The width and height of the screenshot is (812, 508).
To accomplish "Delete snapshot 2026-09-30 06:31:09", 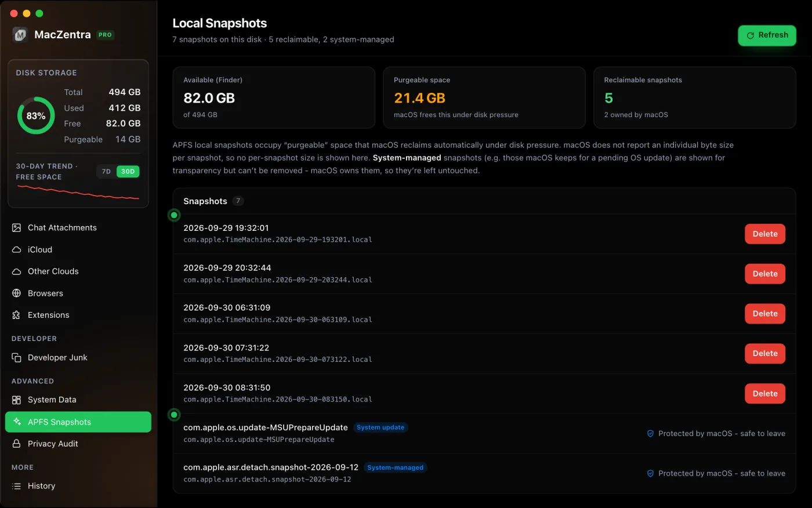I will 765,314.
